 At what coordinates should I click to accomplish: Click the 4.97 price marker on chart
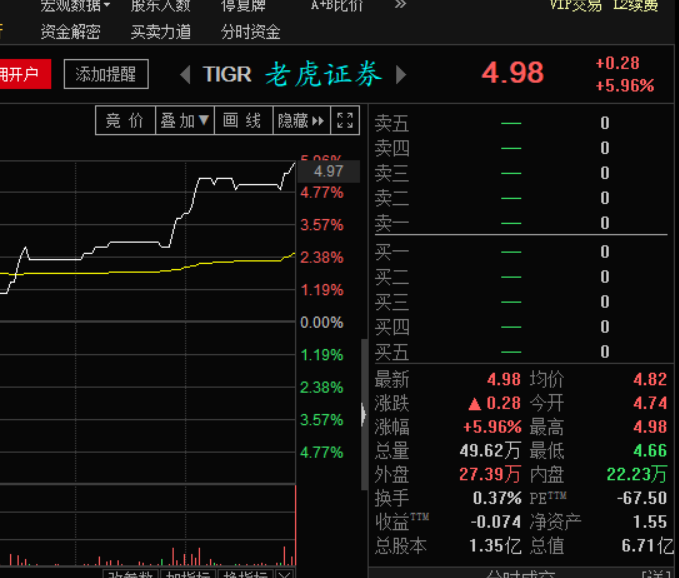pyautogui.click(x=329, y=171)
